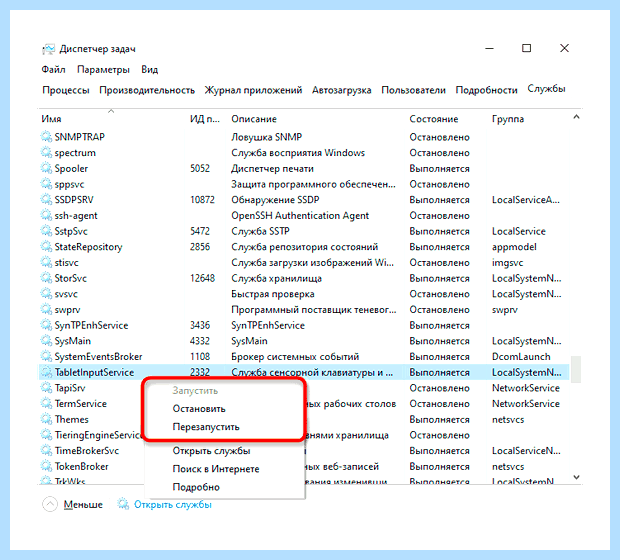Click the SstpSvc service gear icon
The height and width of the screenshot is (560, 620).
pos(46,231)
